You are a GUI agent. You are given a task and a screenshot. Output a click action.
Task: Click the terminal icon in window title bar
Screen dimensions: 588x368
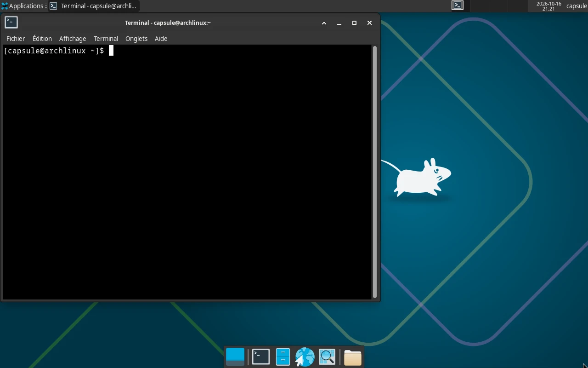(11, 23)
